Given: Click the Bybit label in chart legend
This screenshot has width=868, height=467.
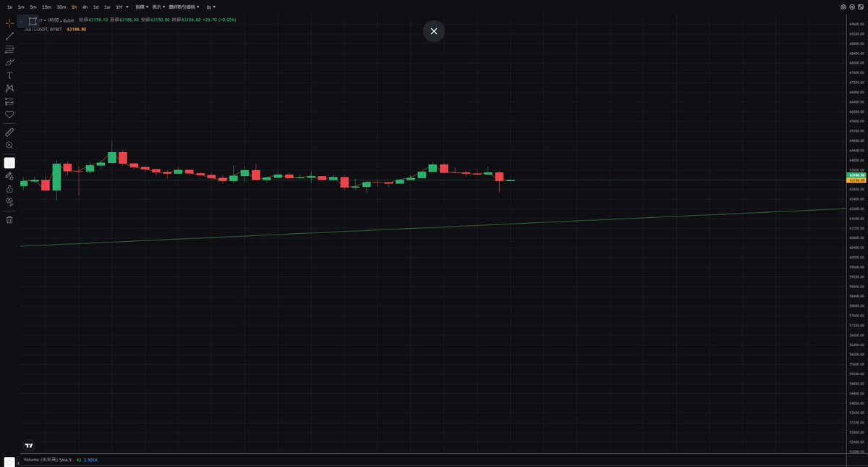Looking at the screenshot, I should pos(69,20).
